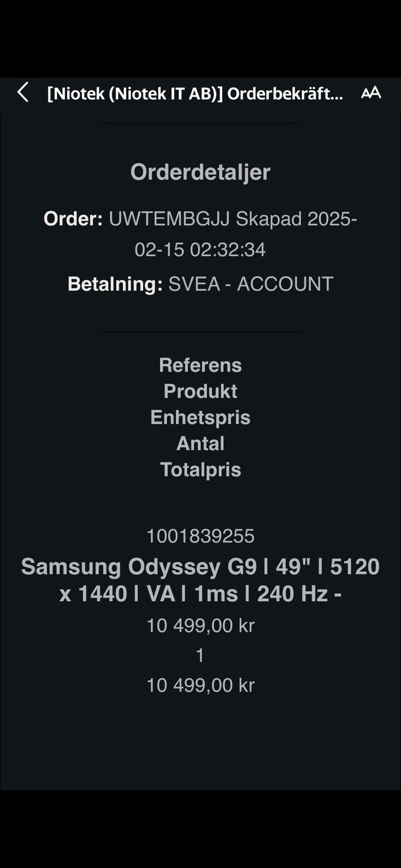Tap the Referens column header

(200, 365)
